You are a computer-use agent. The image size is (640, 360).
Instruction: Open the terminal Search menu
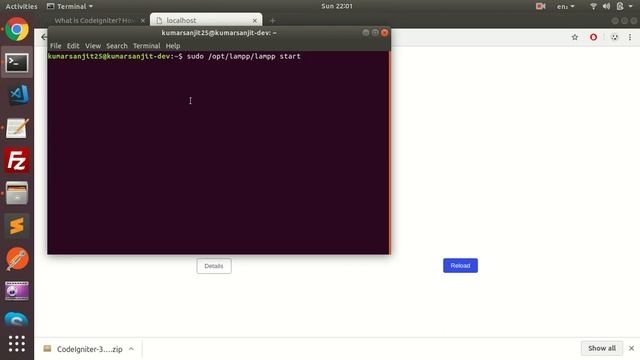coord(117,46)
